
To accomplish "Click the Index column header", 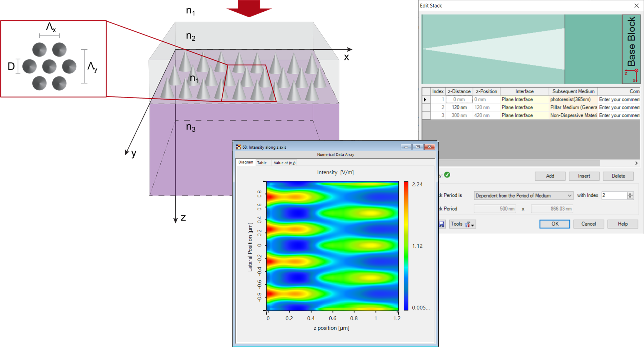I will coord(438,91).
